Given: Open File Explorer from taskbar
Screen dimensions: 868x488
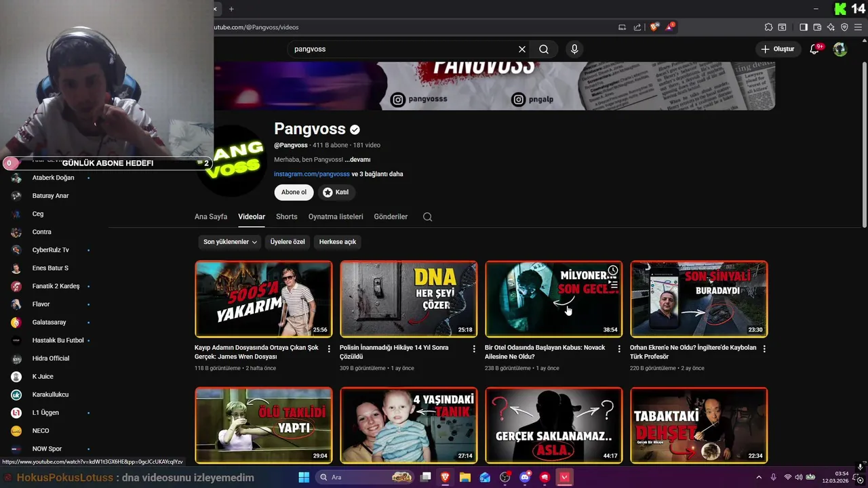Looking at the screenshot, I should [x=465, y=477].
